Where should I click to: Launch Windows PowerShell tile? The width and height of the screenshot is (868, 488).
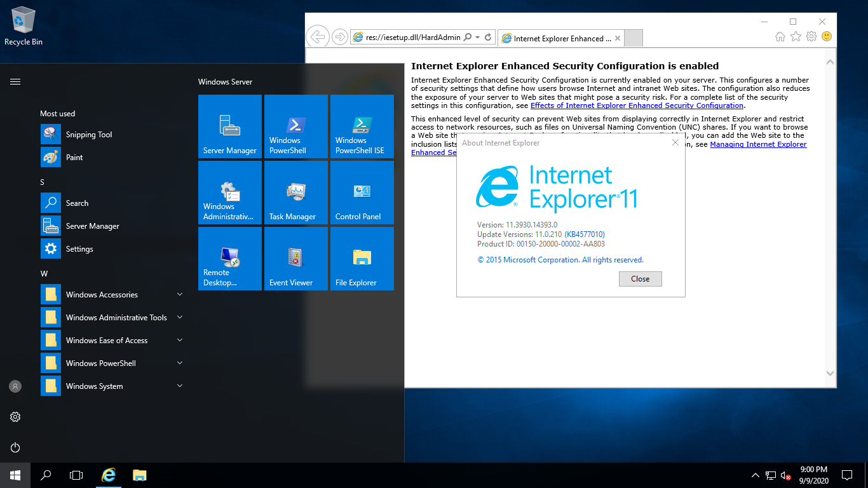tap(296, 126)
